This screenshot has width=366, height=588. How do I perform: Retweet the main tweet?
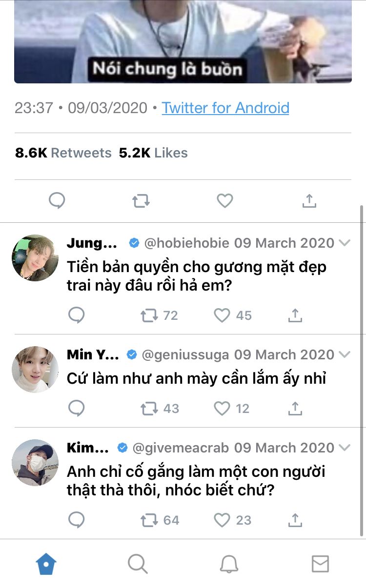tap(141, 201)
